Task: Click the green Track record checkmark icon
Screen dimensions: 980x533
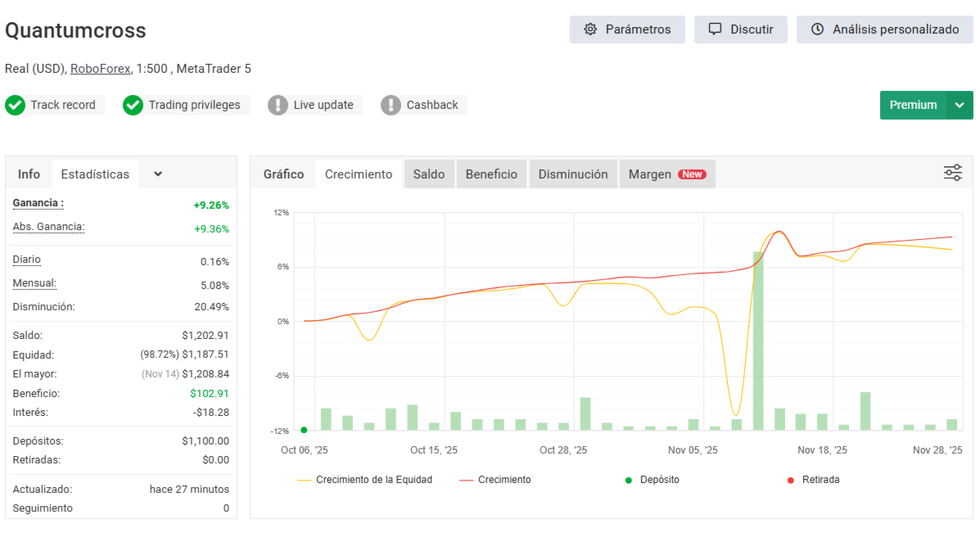Action: point(15,105)
